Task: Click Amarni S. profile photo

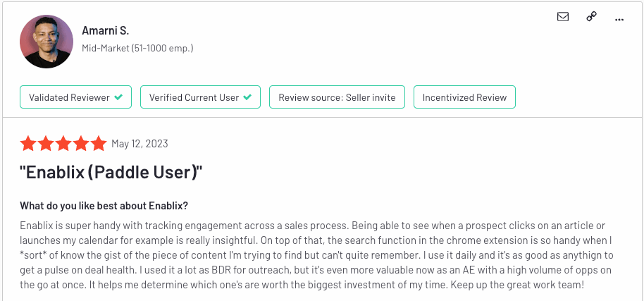Action: pyautogui.click(x=47, y=42)
